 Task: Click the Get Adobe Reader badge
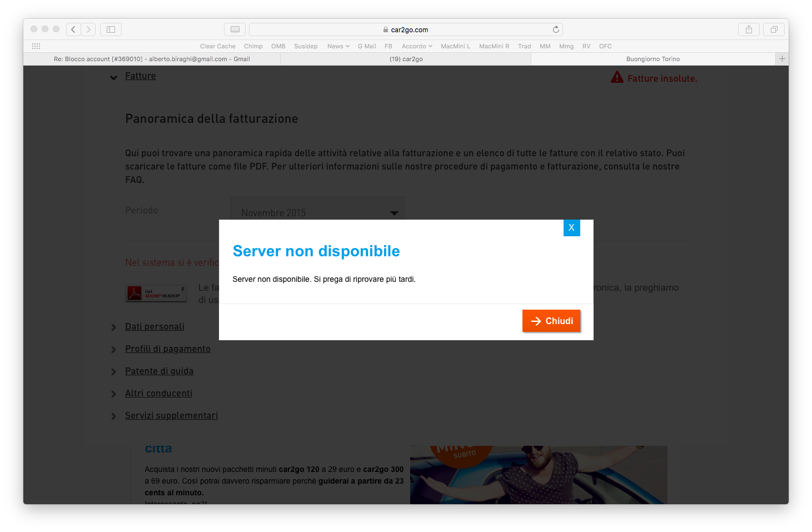pos(156,293)
